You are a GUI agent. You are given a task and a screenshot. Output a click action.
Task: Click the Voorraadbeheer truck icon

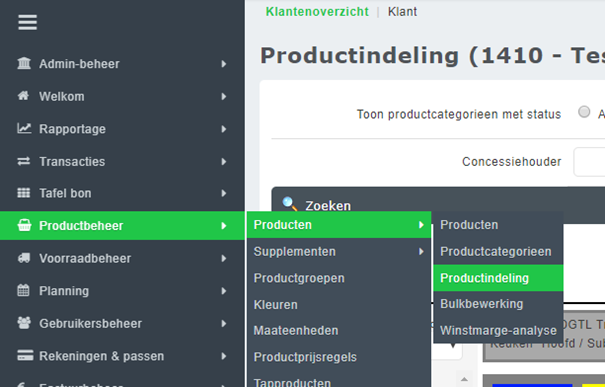[24, 258]
